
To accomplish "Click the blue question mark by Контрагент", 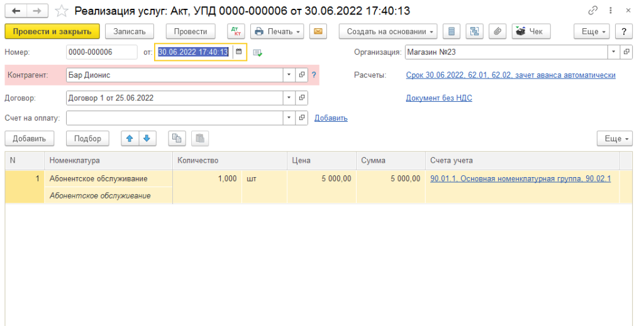I will click(314, 75).
